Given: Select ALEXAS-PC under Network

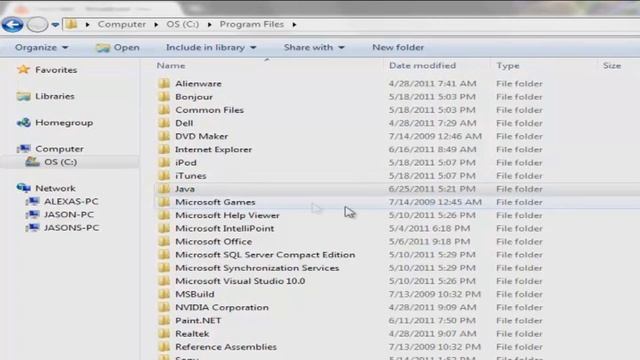Looking at the screenshot, I should (x=71, y=201).
